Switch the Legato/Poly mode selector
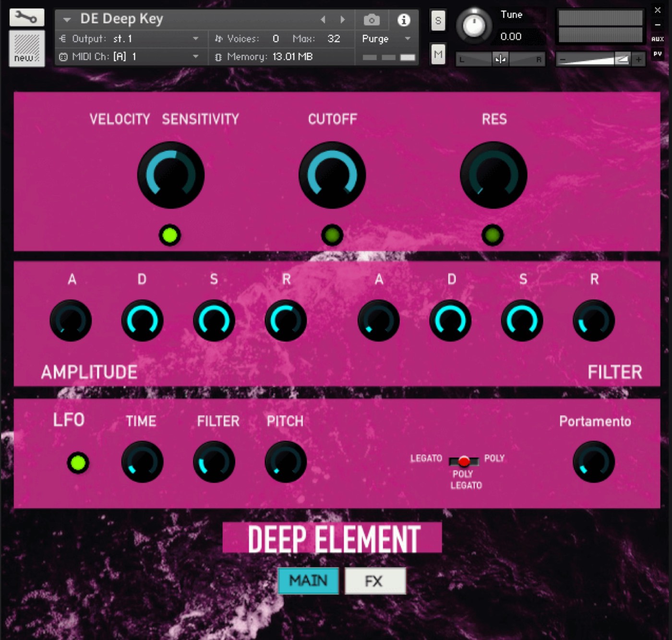 pyautogui.click(x=464, y=461)
